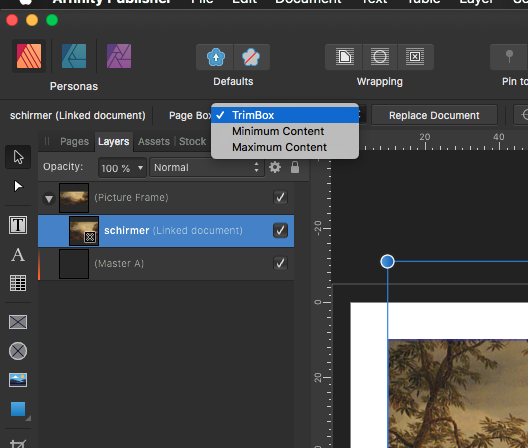Click the Replace Document button
Viewport: 528px width, 448px height.
[434, 116]
